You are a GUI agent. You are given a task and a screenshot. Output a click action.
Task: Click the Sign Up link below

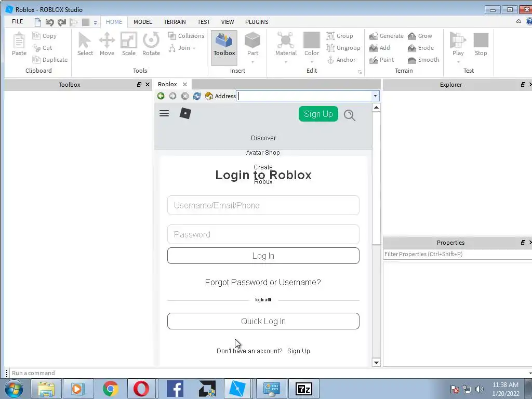point(299,351)
